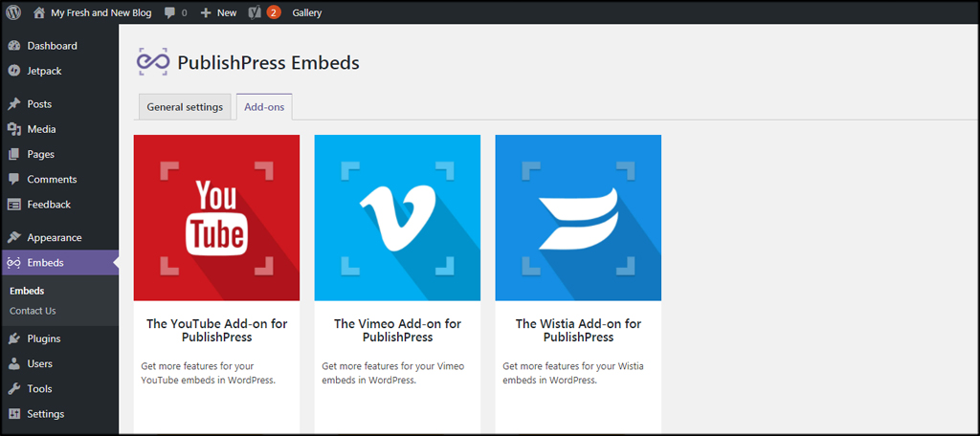The image size is (980, 436).
Task: Click New in the admin bar
Action: (227, 12)
